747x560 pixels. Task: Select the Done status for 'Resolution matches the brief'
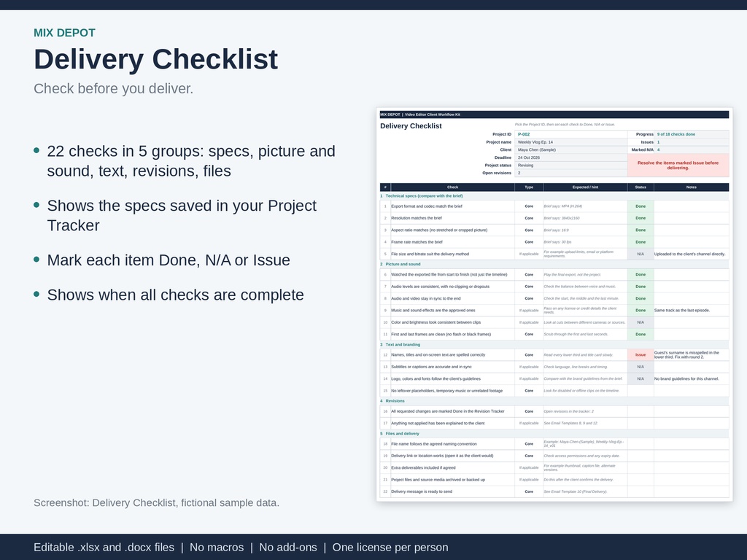[640, 218]
